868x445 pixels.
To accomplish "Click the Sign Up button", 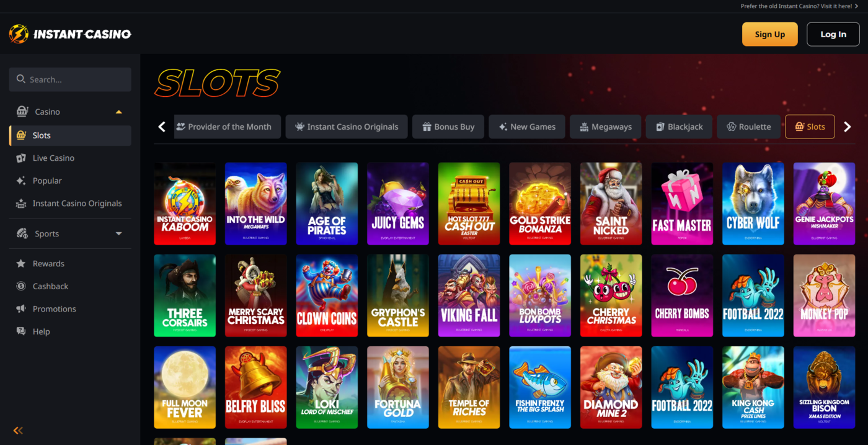I will coord(770,34).
